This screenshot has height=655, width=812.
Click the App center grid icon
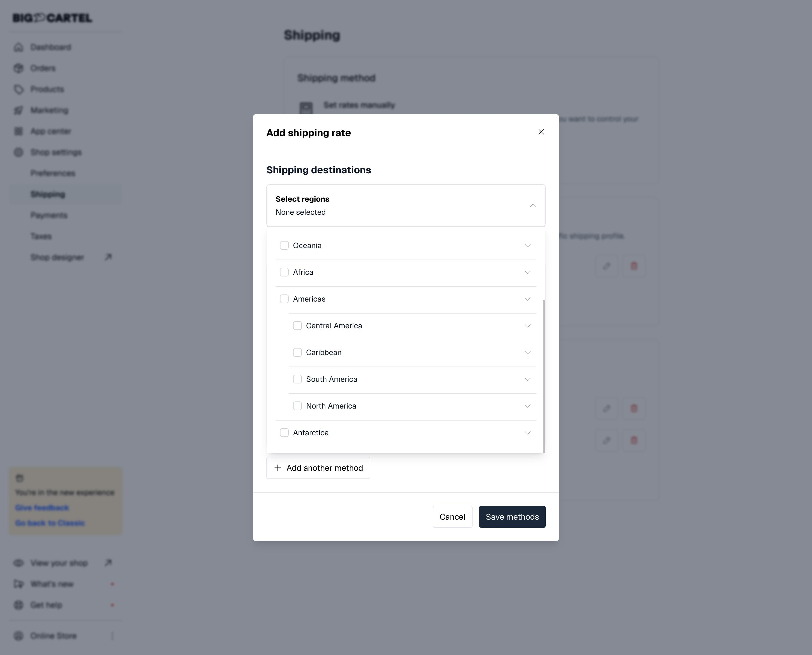click(x=19, y=131)
